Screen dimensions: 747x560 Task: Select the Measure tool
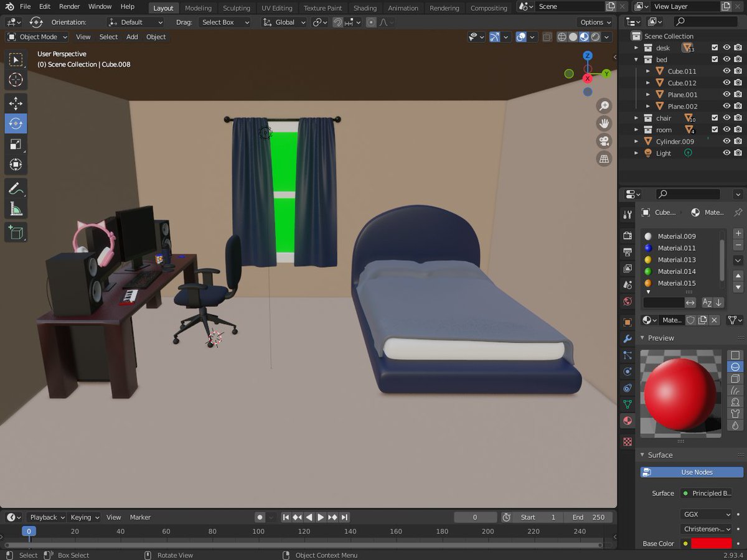[16, 209]
